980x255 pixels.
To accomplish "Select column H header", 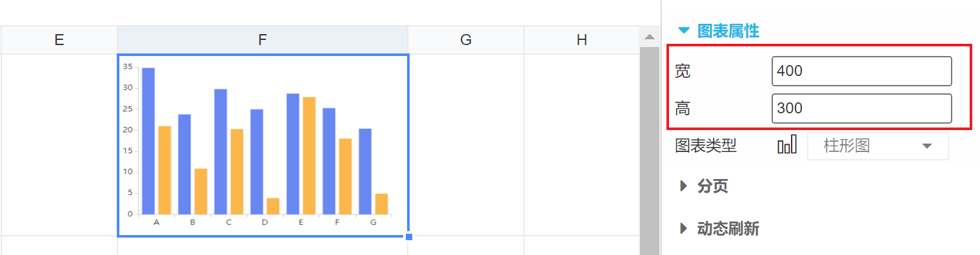I will pos(581,40).
